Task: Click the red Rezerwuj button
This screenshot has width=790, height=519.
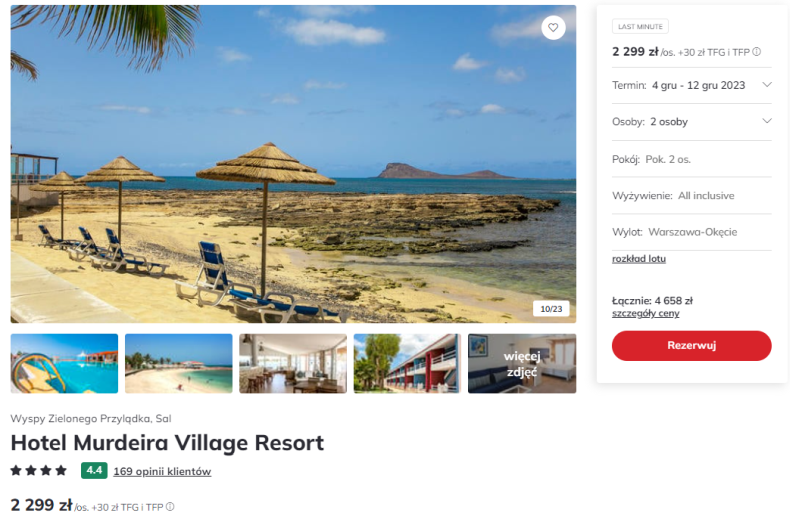Action: pos(691,345)
